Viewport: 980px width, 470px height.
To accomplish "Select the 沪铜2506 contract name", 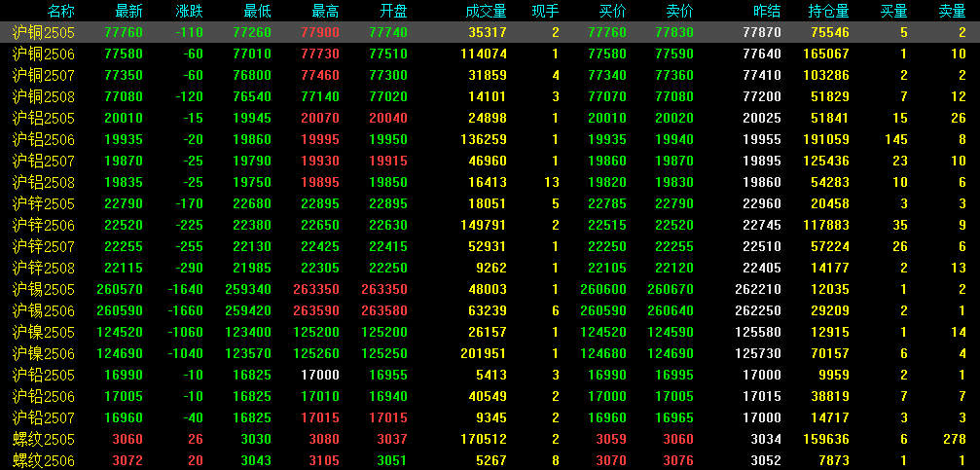I will pos(43,54).
